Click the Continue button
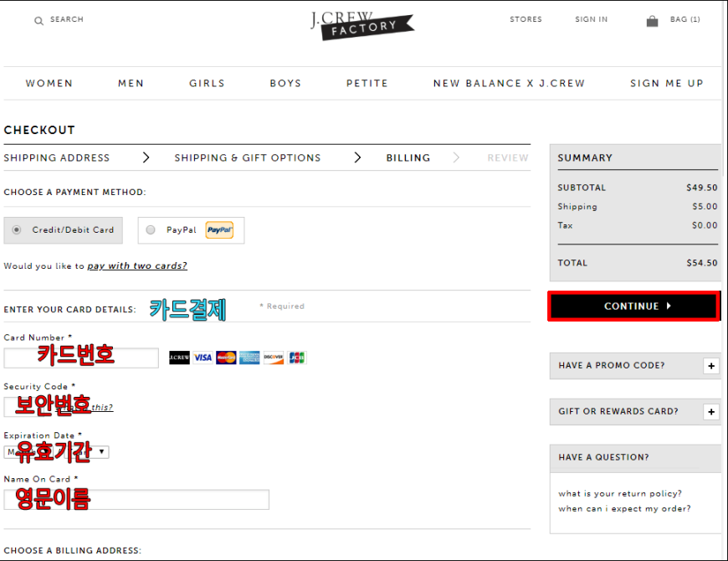This screenshot has height=561, width=728. tap(634, 306)
